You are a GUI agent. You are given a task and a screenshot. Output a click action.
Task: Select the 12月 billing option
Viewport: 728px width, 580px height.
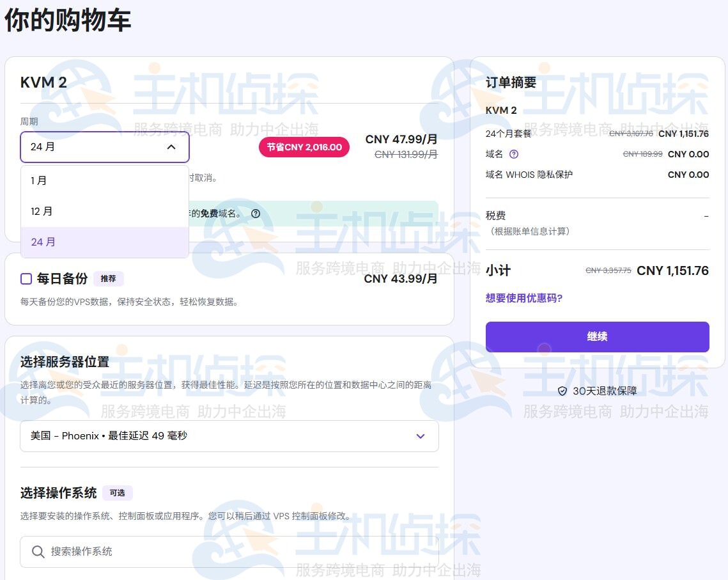point(42,211)
